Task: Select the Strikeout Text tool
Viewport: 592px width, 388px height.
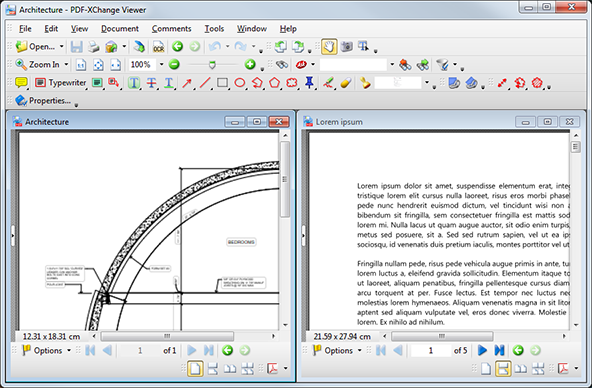Action: pyautogui.click(x=151, y=82)
